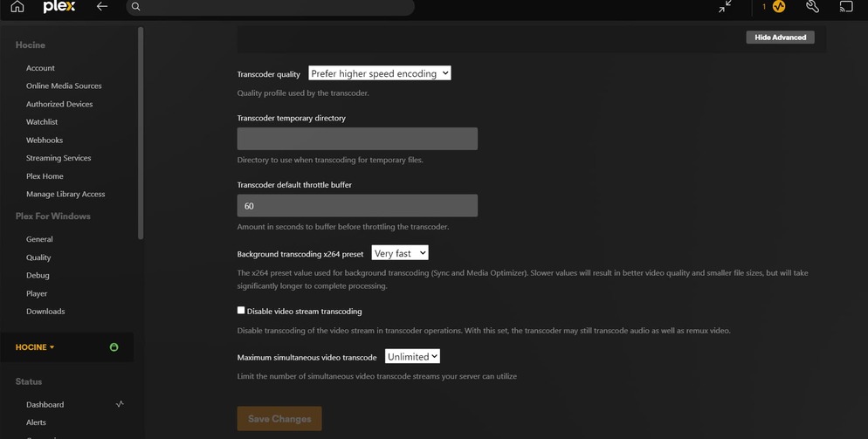Click the Plex logo

coord(59,7)
